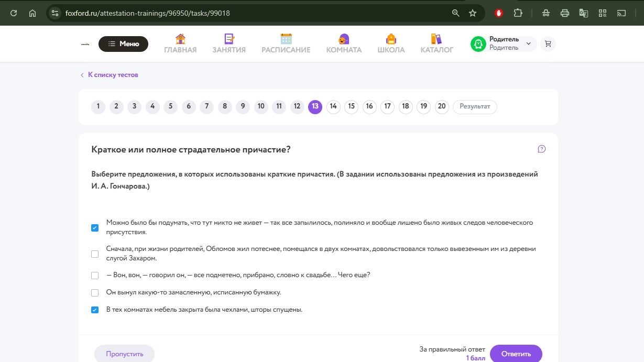Viewport: 644px width, 362px height.
Task: Jump to question 5
Action: (x=170, y=107)
